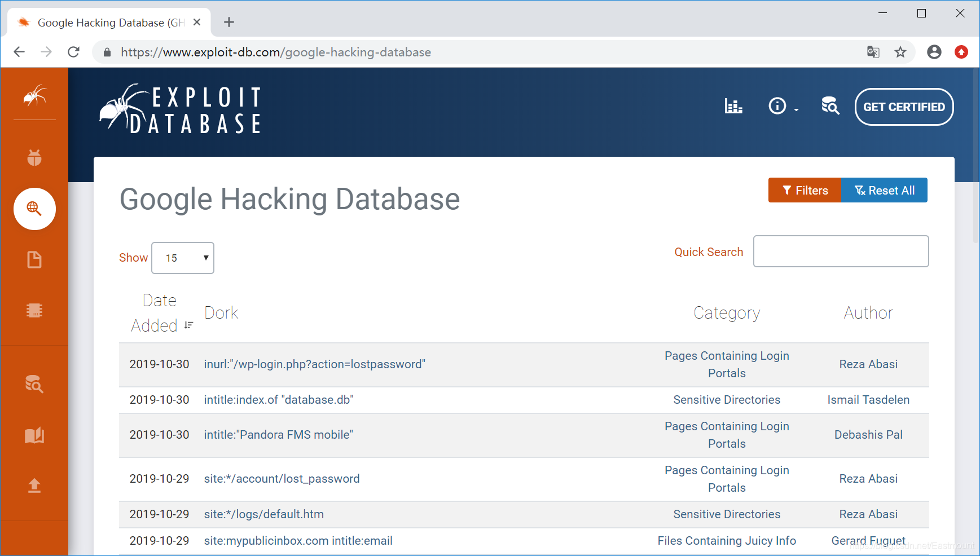Click the spider logo in orange sidebar
Image resolution: width=980 pixels, height=556 pixels.
coord(34,95)
